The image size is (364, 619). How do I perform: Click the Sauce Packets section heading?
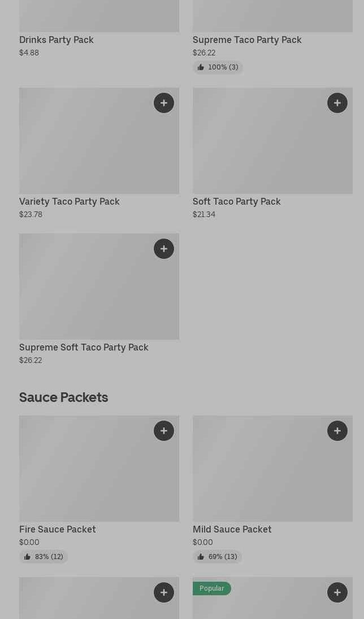pyautogui.click(x=63, y=397)
